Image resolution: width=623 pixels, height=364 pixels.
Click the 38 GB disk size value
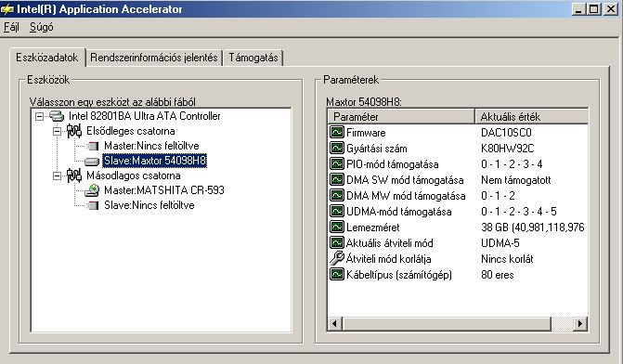[532, 227]
